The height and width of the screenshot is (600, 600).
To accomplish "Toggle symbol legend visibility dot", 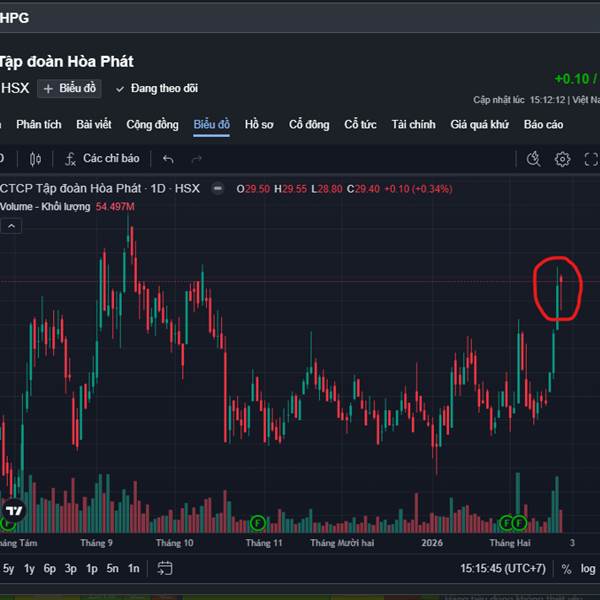I will pyautogui.click(x=218, y=189).
